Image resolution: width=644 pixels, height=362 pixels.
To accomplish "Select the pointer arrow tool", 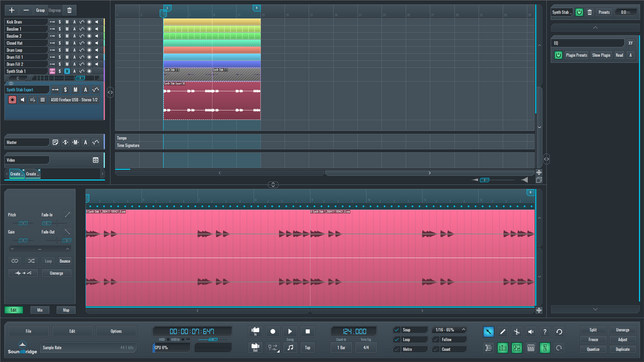I will 488,332.
